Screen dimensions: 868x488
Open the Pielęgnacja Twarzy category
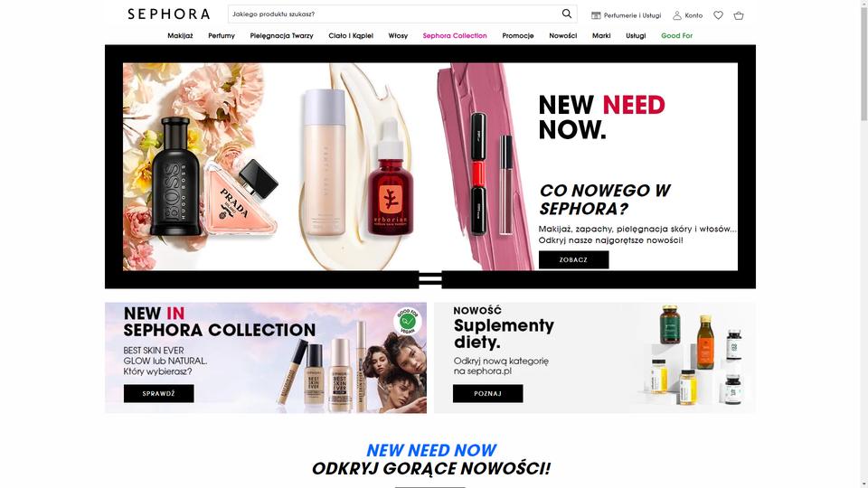(x=281, y=35)
